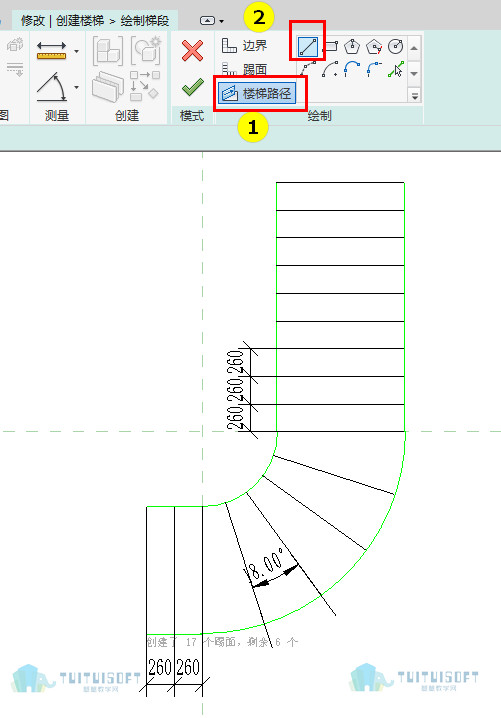
Task: Select the 楼梯路径 (Stair Path) option
Action: coord(256,93)
